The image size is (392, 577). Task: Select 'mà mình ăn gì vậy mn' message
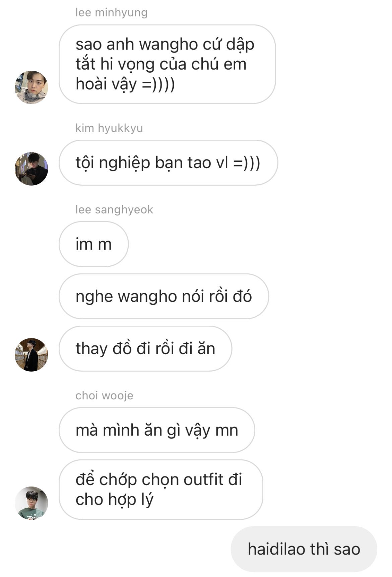click(x=157, y=430)
